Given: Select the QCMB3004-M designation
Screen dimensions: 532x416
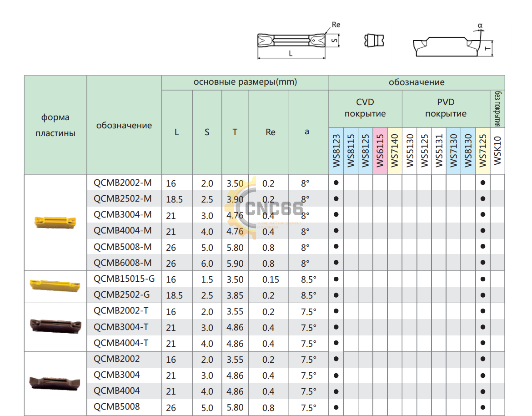Looking at the screenshot, I should click(122, 215).
